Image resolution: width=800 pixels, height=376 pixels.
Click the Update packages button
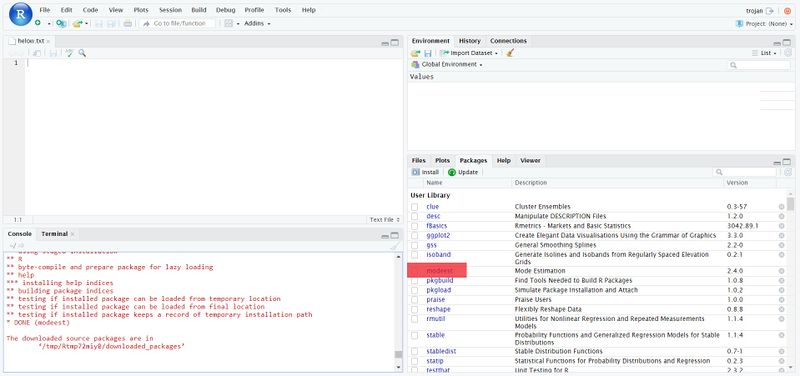(463, 172)
